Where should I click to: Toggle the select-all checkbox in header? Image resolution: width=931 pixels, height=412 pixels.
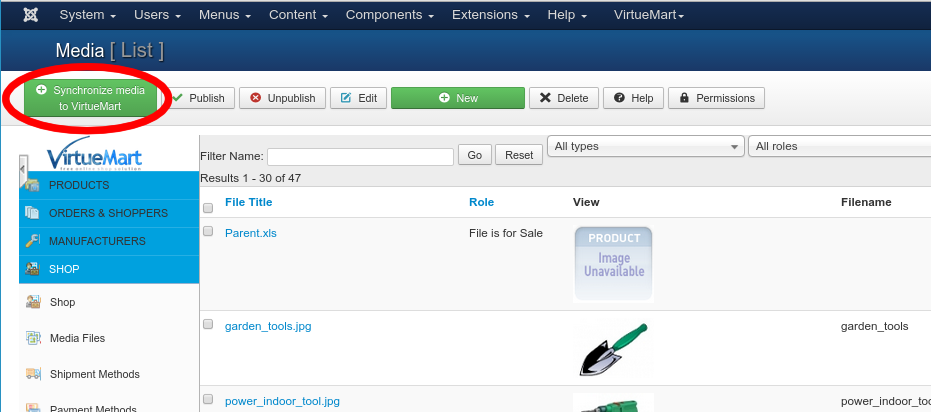pyautogui.click(x=208, y=209)
